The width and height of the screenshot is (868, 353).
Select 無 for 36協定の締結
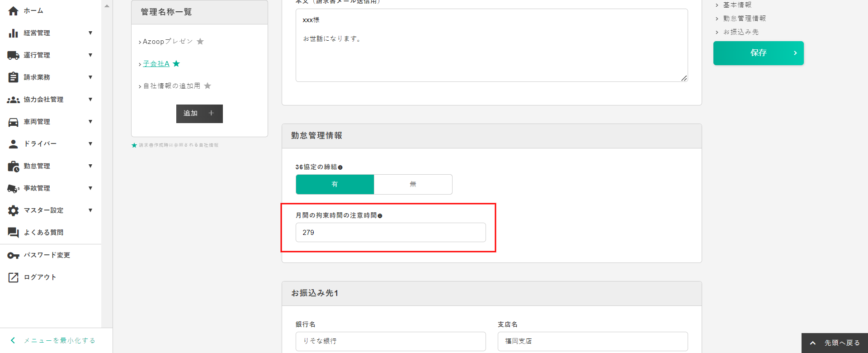(x=413, y=184)
